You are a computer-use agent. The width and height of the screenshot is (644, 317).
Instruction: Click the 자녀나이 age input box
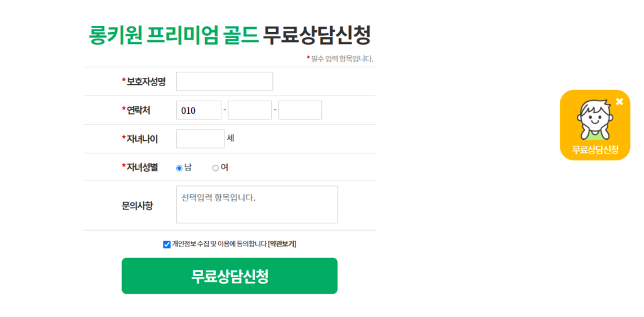201,139
